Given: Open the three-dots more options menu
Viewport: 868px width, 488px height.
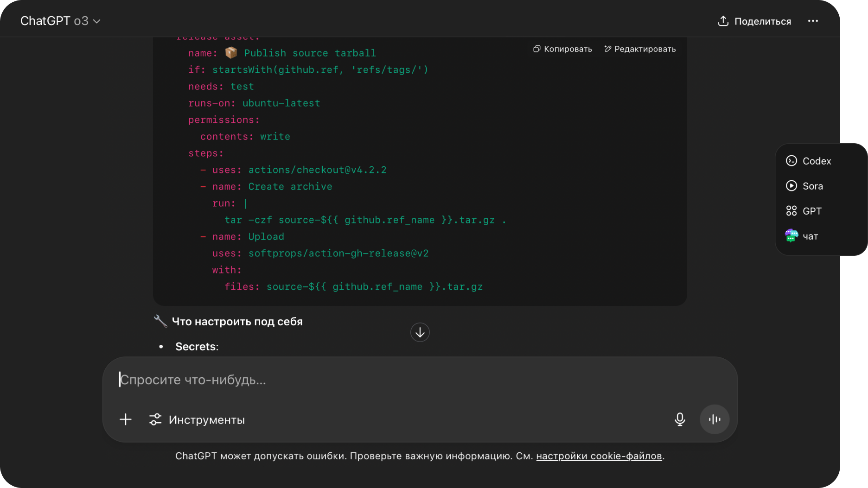Looking at the screenshot, I should tap(813, 21).
